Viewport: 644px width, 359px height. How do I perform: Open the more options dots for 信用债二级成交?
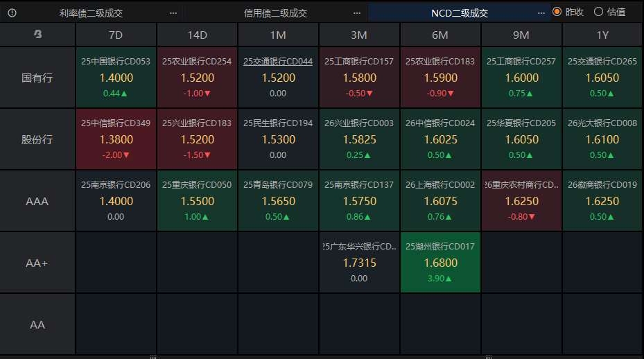357,12
